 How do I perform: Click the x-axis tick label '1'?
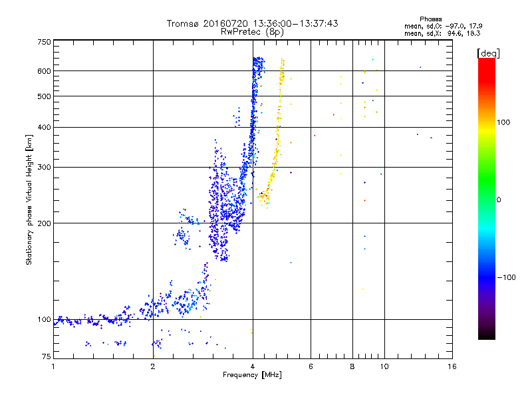point(53,366)
